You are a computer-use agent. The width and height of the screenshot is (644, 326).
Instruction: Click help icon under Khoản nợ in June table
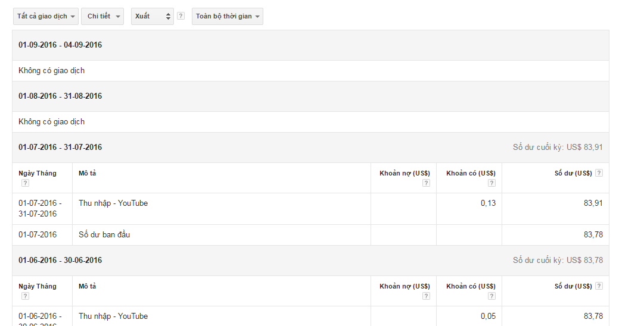click(x=426, y=296)
